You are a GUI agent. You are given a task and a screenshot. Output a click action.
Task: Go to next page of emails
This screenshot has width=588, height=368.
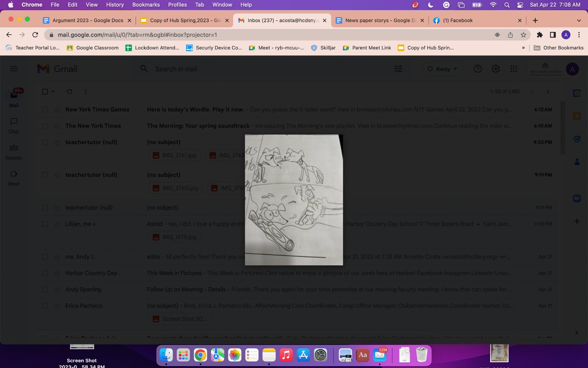coord(548,91)
